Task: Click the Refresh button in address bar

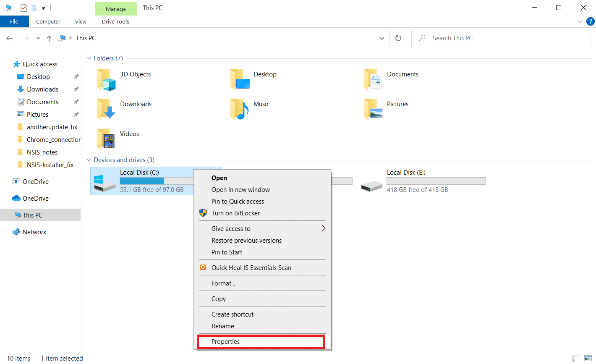Action: (398, 38)
